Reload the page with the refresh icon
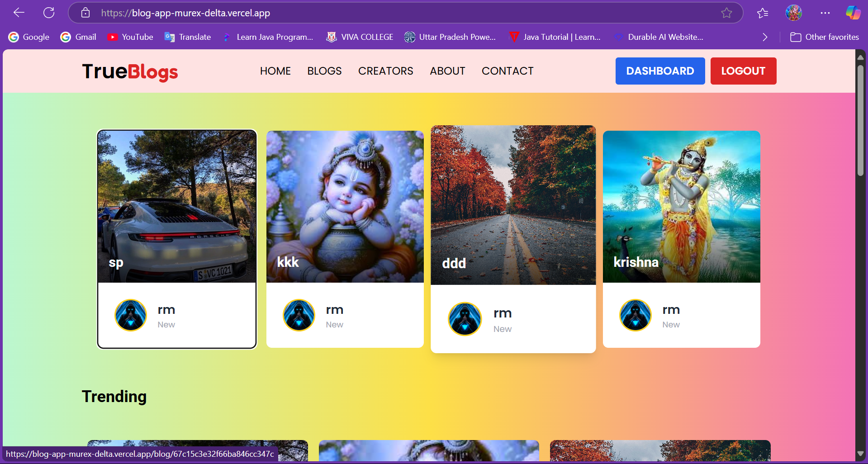The height and width of the screenshot is (464, 868). [49, 13]
